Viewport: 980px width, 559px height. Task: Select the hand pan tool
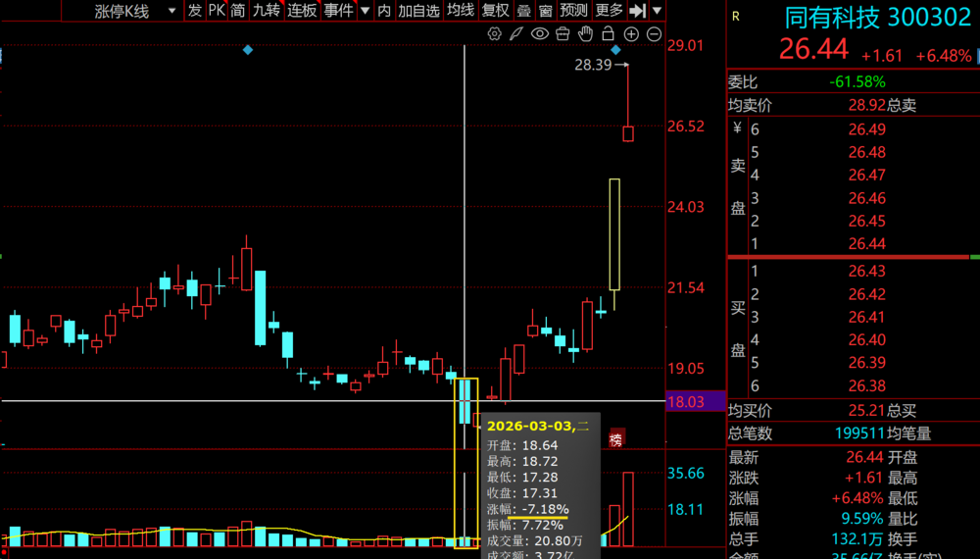[x=585, y=34]
